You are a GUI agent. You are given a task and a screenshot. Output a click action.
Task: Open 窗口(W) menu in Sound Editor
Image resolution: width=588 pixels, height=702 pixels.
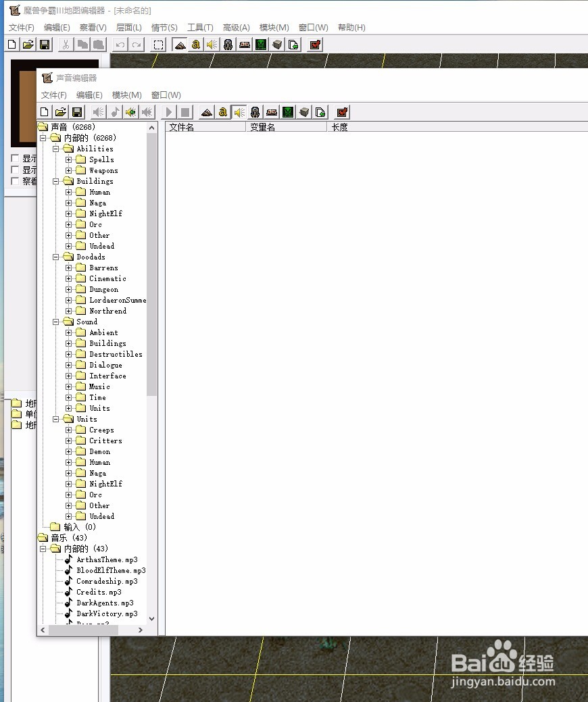[x=166, y=95]
